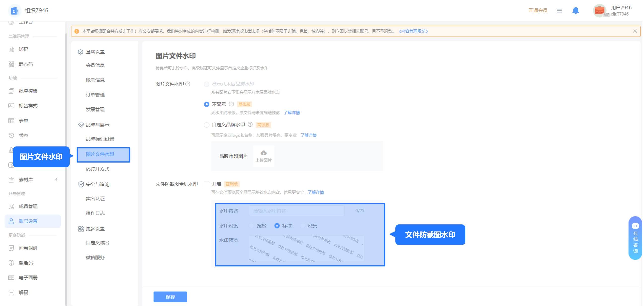The width and height of the screenshot is (644, 306).
Task: Select 显示八木屋品牌水印 radio option
Action: [x=207, y=84]
